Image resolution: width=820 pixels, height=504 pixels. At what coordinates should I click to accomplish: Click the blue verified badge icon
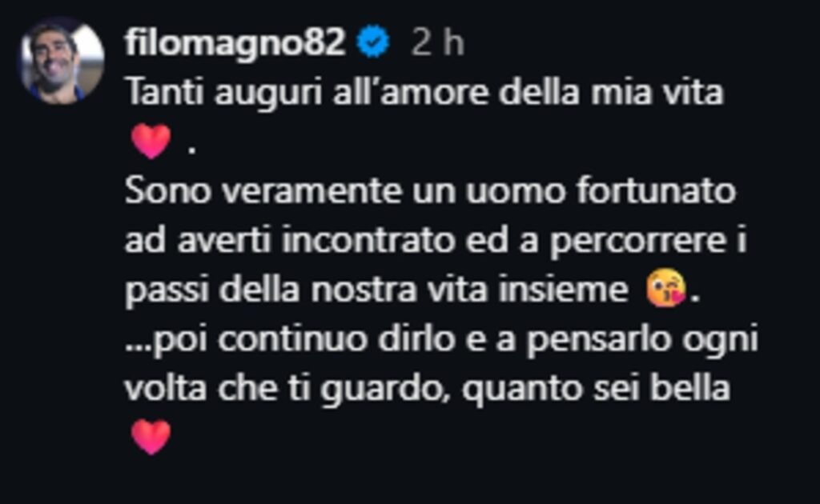pos(373,42)
